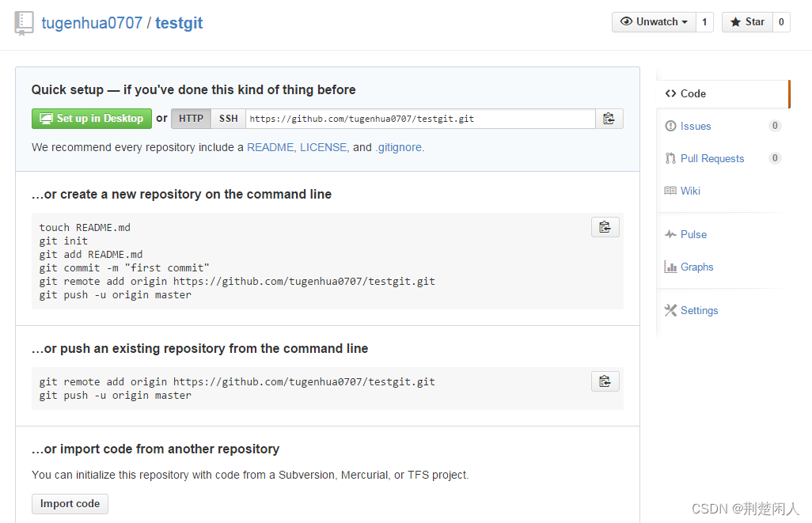Open the Pulse tab

point(693,234)
